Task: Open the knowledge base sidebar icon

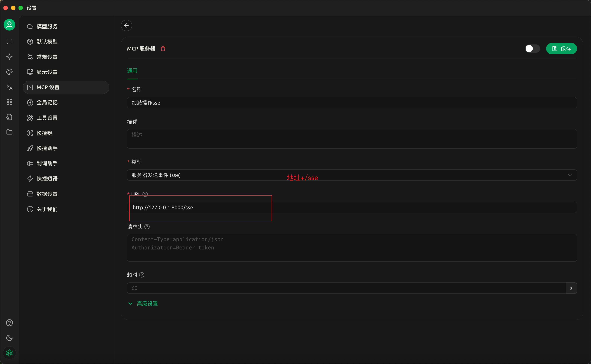Action: (x=9, y=117)
